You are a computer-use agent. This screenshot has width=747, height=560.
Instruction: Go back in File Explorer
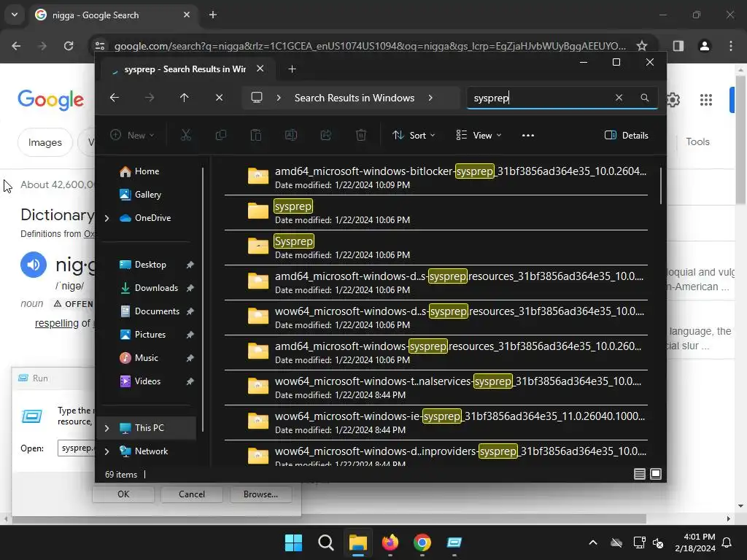[x=115, y=98]
